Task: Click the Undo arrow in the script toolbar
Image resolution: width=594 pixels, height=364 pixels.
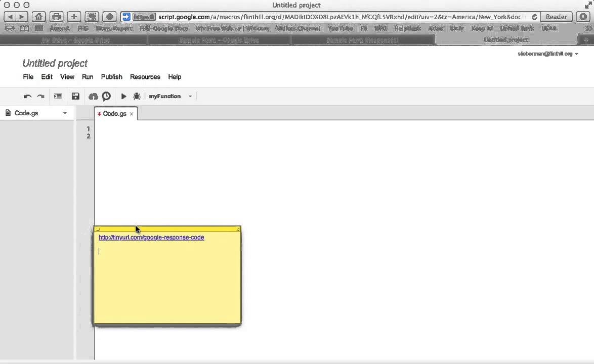Action: coord(27,97)
